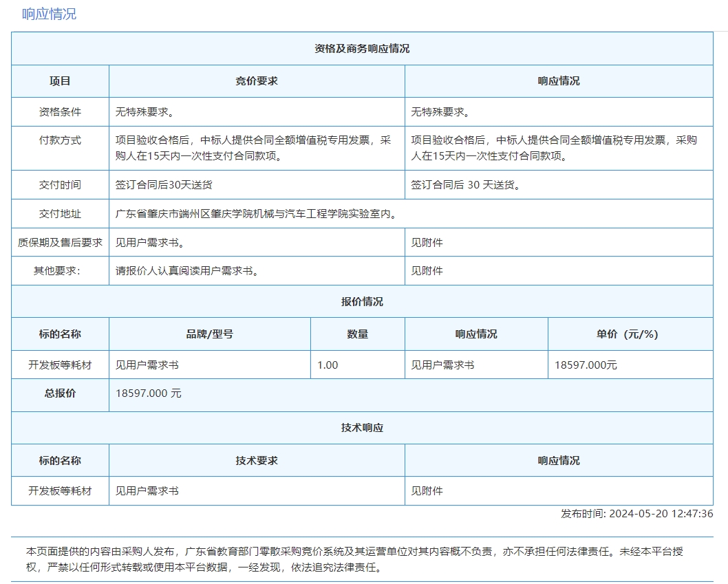The height and width of the screenshot is (584, 728).
Task: Select the 报价情况 section header
Action: pyautogui.click(x=362, y=302)
